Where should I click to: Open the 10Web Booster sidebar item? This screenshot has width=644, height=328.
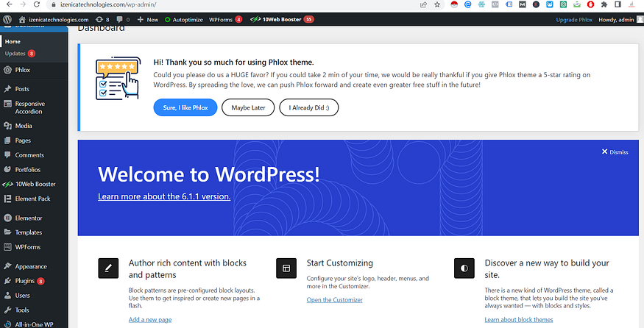click(x=34, y=184)
